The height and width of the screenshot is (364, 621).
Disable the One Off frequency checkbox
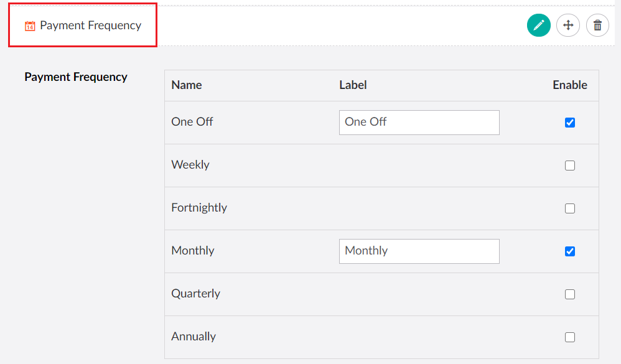(x=570, y=123)
